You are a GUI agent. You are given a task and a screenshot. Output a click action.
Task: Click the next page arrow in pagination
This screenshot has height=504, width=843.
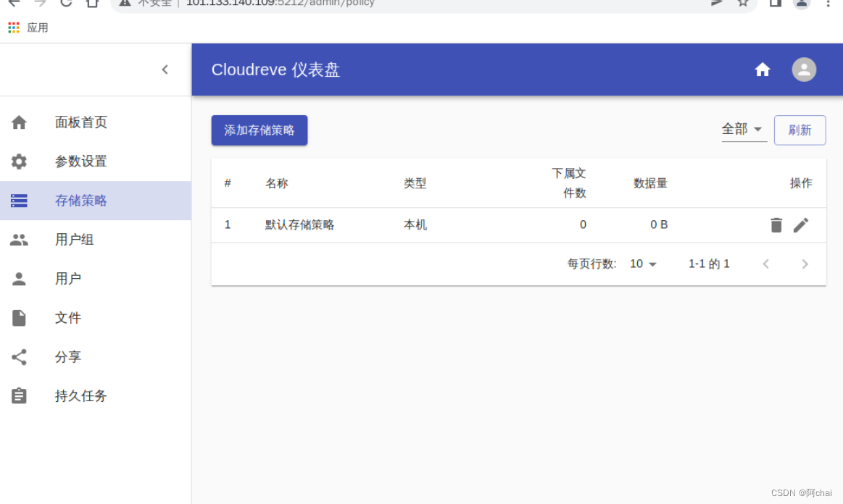(x=805, y=264)
